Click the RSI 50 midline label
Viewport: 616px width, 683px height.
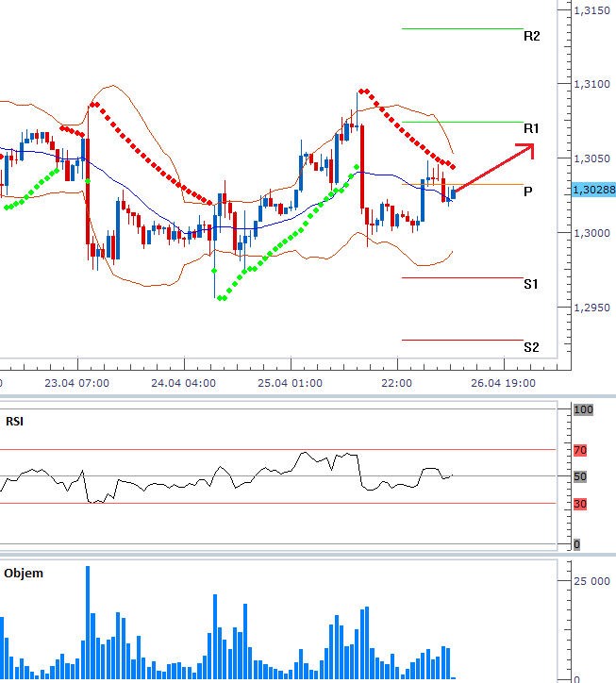[x=580, y=476]
